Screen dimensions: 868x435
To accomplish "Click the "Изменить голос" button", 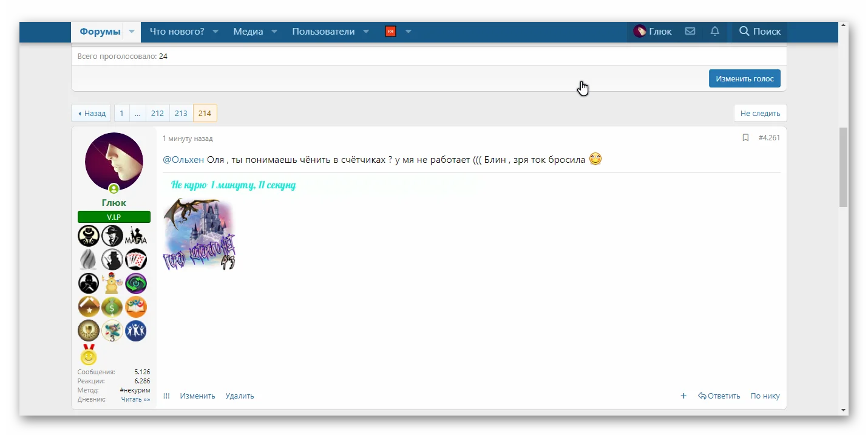I will [x=744, y=78].
